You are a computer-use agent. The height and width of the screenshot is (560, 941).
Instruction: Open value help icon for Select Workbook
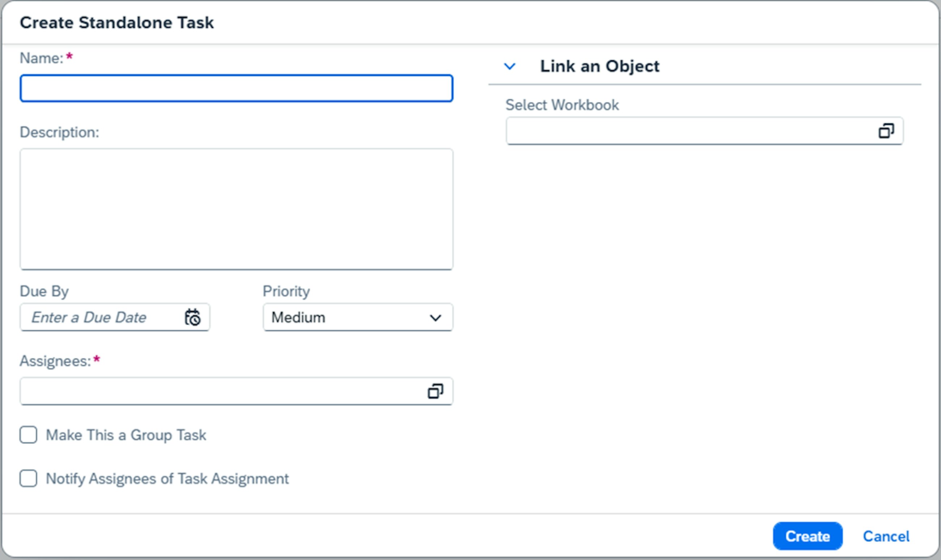886,131
